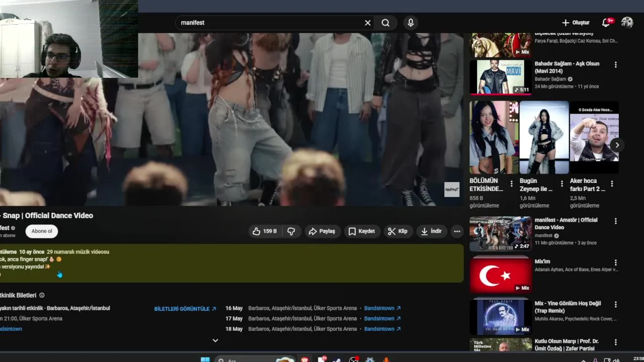The height and width of the screenshot is (362, 644).
Task: Open options for the Aker hoca farkı short
Action: coord(612,184)
